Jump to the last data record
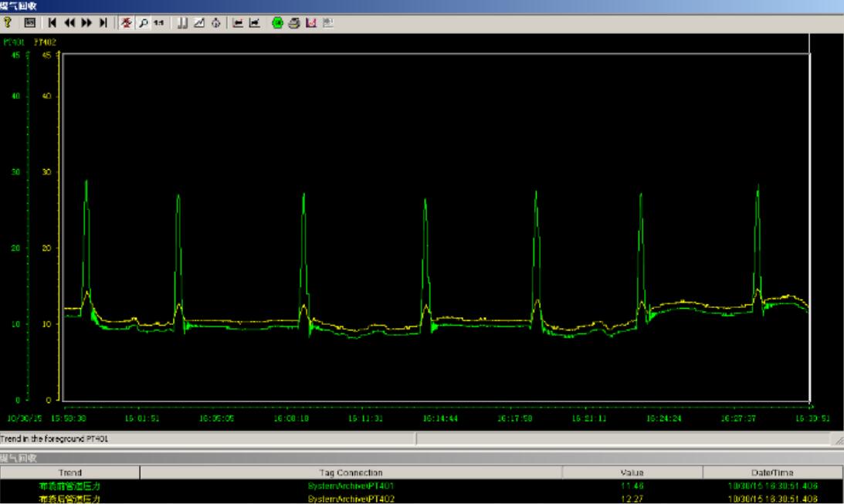The height and width of the screenshot is (504, 844). [103, 23]
